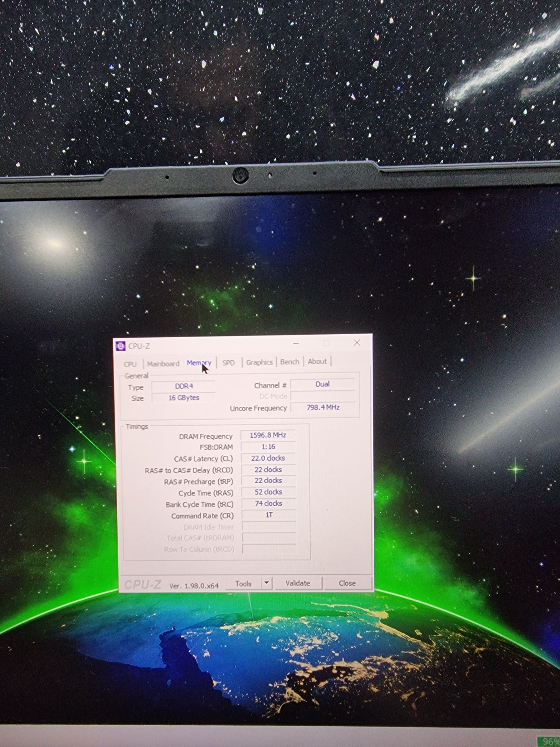Click the Bank Cycle Time (tRC) label
Screen dimensions: 560x747
[x=199, y=505]
